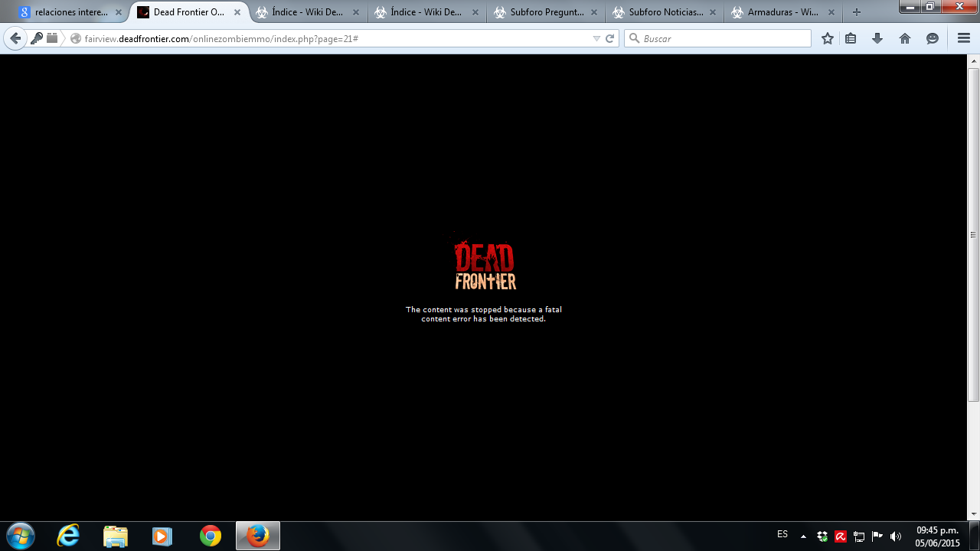Expand the URL history dropdown arrow

coord(596,38)
